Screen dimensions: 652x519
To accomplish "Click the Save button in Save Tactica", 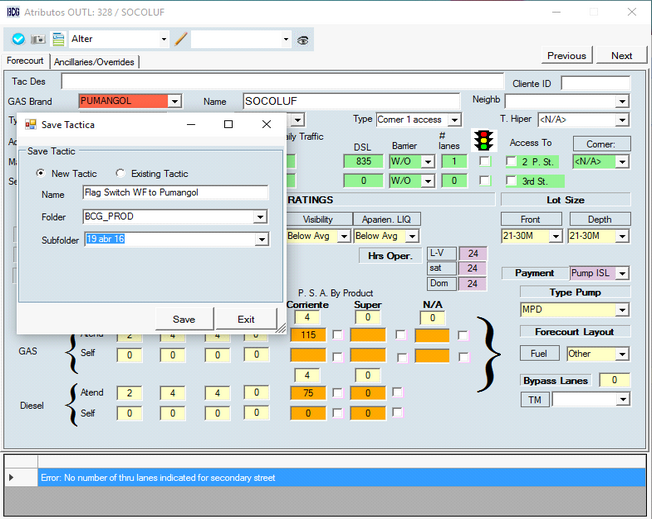I will pyautogui.click(x=184, y=319).
